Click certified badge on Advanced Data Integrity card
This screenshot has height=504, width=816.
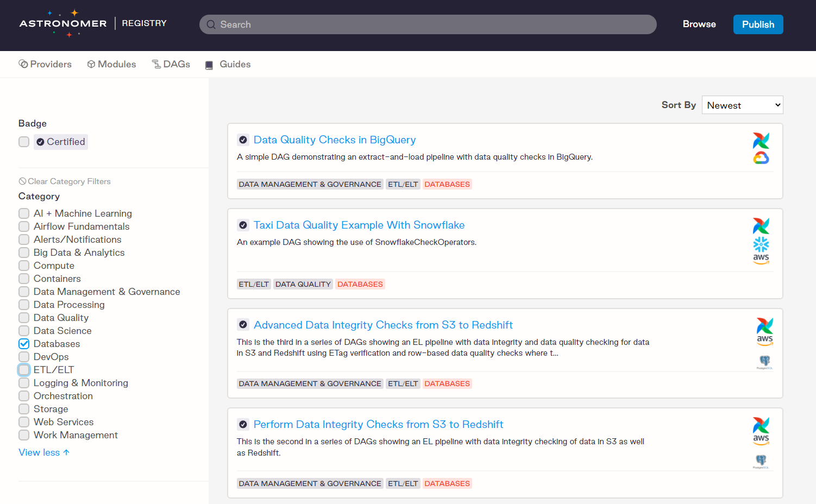coord(243,325)
